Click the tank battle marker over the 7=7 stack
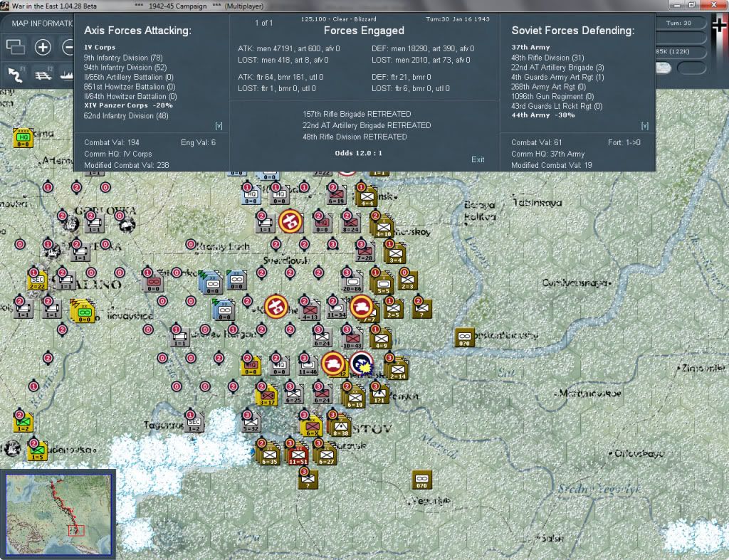 (361, 307)
